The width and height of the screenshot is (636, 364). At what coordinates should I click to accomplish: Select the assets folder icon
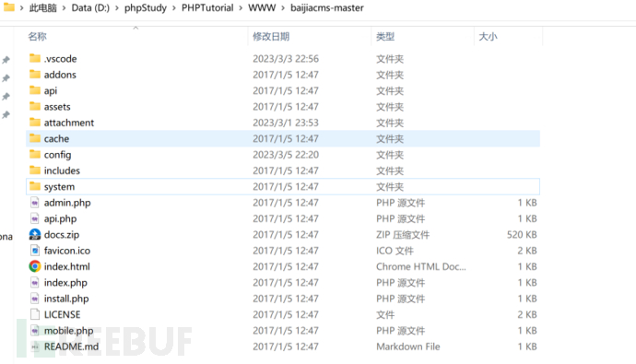[35, 106]
